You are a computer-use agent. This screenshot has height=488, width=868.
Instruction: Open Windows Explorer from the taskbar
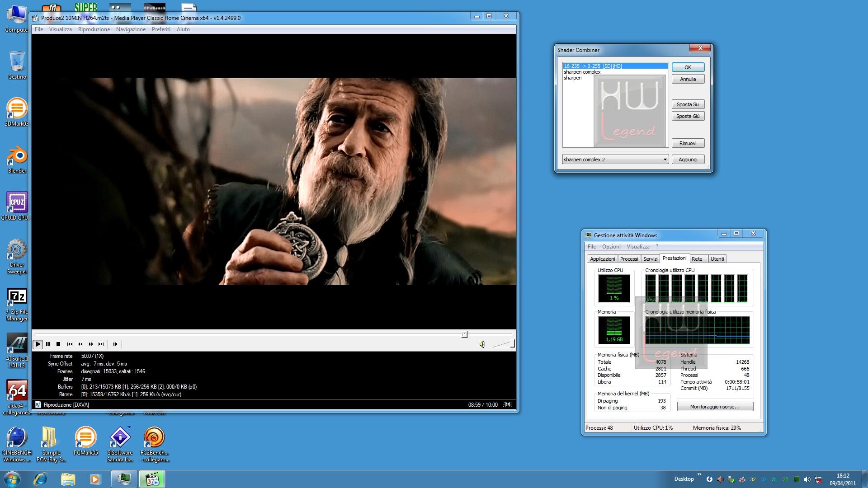click(68, 479)
